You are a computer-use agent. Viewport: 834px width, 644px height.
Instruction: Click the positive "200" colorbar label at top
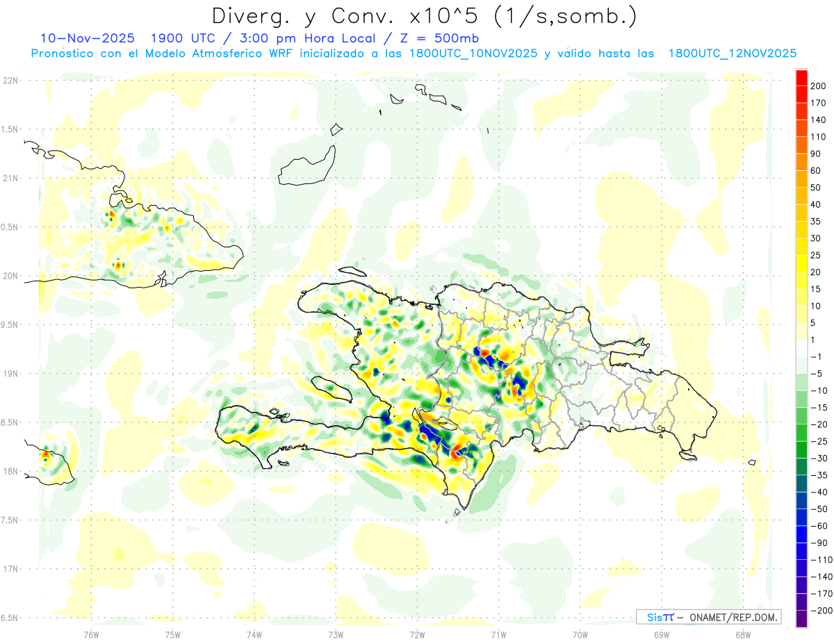(x=819, y=86)
